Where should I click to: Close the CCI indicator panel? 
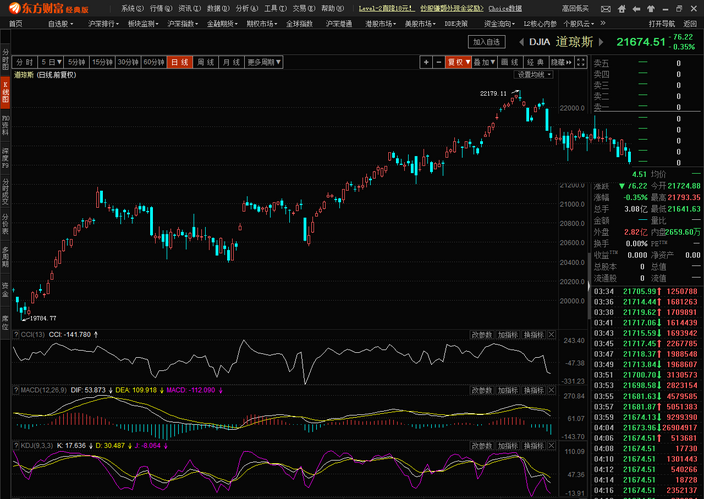551,335
